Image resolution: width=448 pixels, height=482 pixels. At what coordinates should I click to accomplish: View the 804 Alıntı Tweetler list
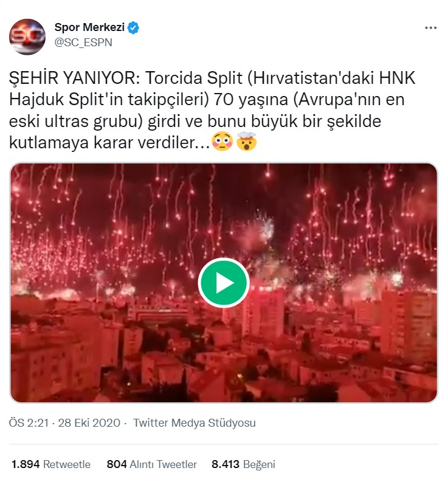point(151,464)
